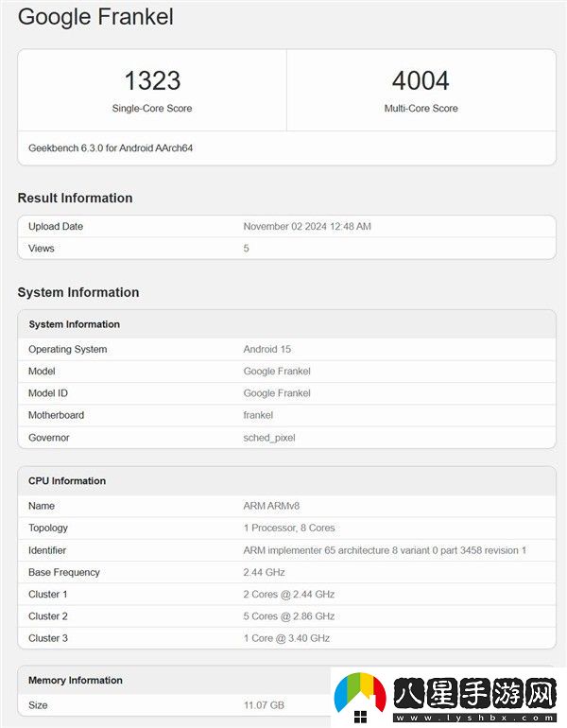This screenshot has height=728, width=567.
Task: Click the CPU Information table header
Action: [x=67, y=481]
